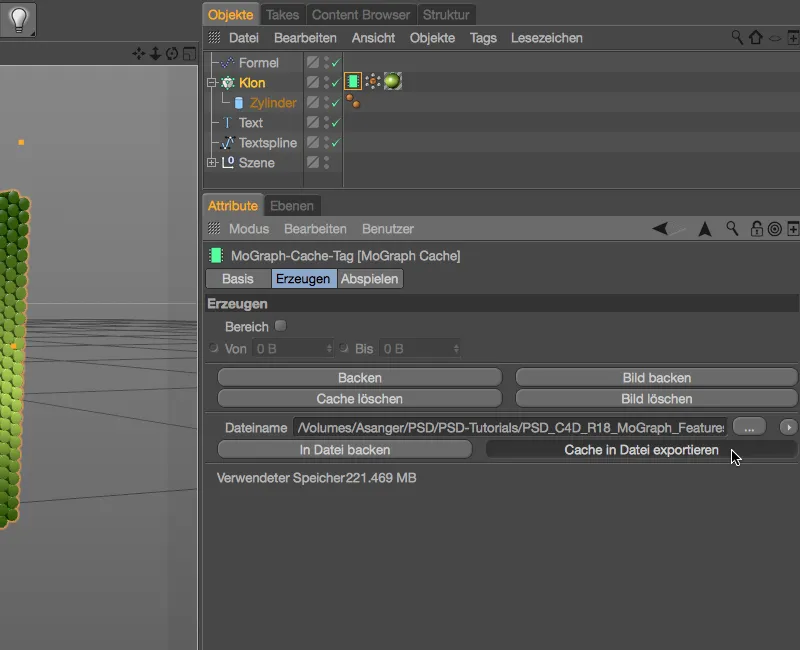This screenshot has width=800, height=650.
Task: Click the add-panel icon in Object Manager
Action: tap(793, 38)
